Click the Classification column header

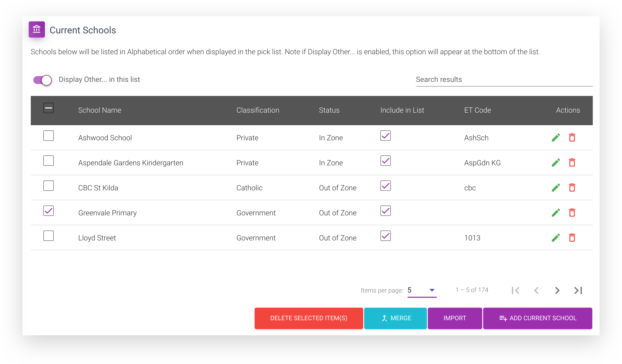[258, 110]
